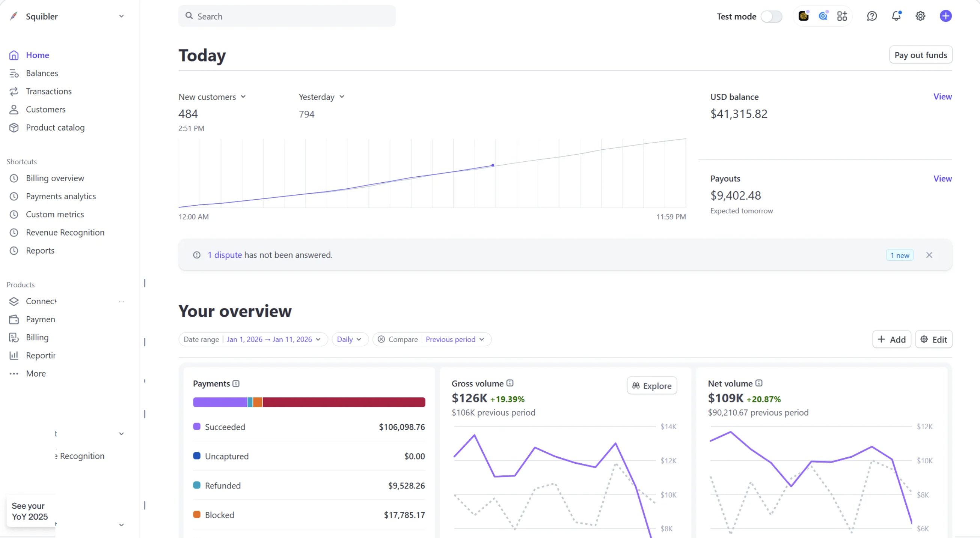View the USD balance details
This screenshot has width=980, height=538.
click(942, 96)
